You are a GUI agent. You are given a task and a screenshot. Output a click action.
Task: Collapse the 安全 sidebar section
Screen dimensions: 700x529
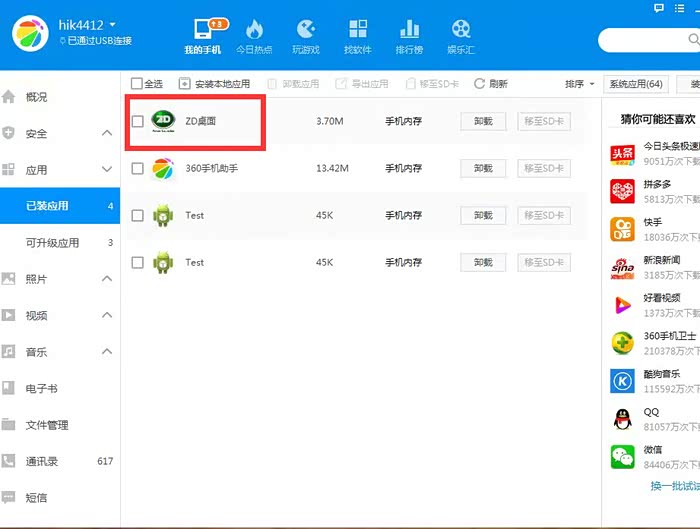107,133
